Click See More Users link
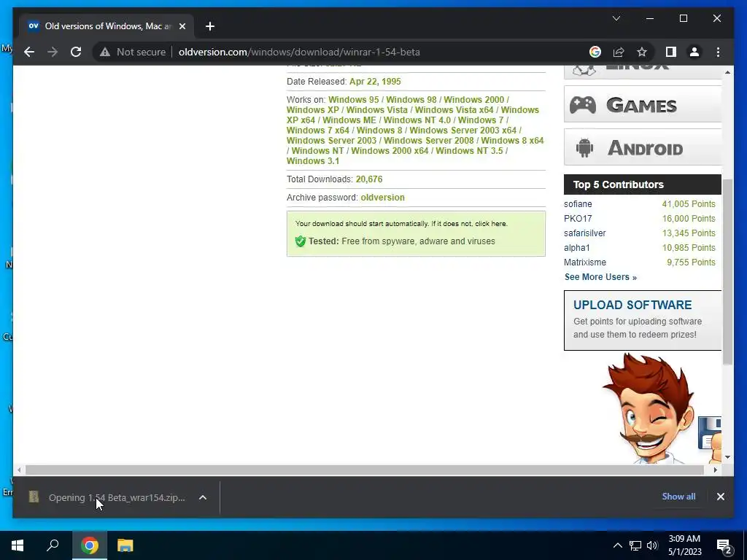The width and height of the screenshot is (747, 560). click(600, 277)
